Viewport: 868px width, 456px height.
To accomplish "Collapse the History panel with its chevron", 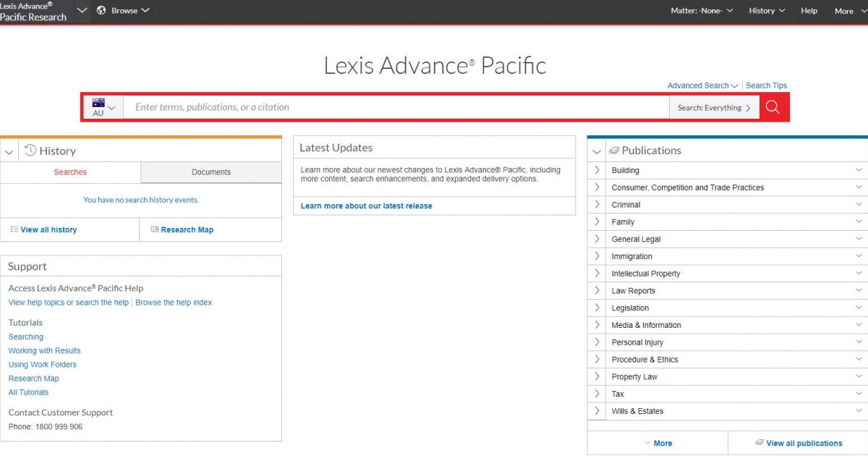I will coord(9,151).
